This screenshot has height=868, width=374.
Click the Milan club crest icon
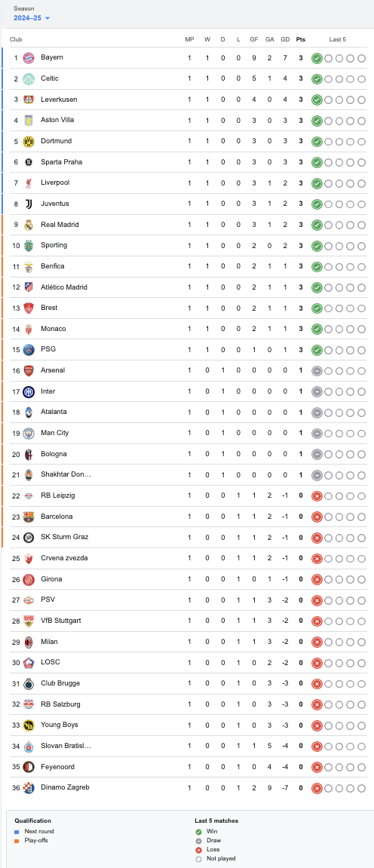(x=29, y=643)
